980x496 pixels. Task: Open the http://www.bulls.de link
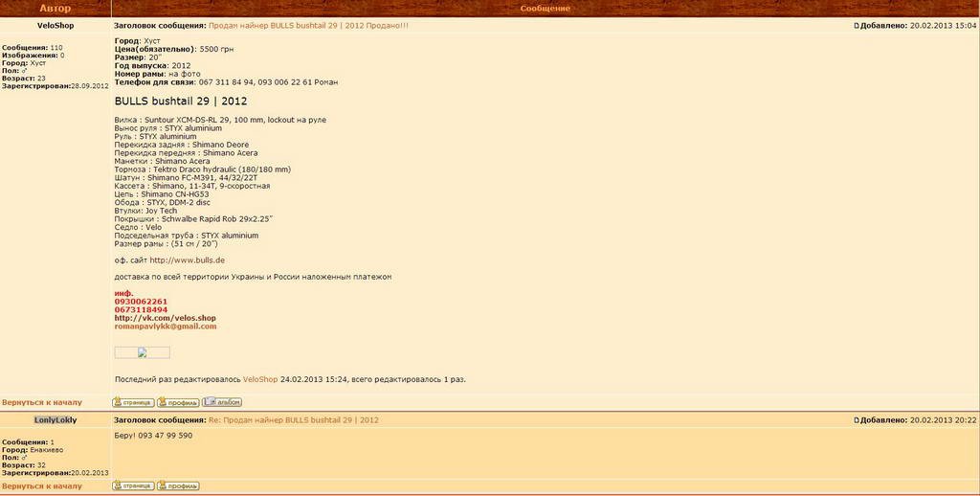click(x=187, y=260)
